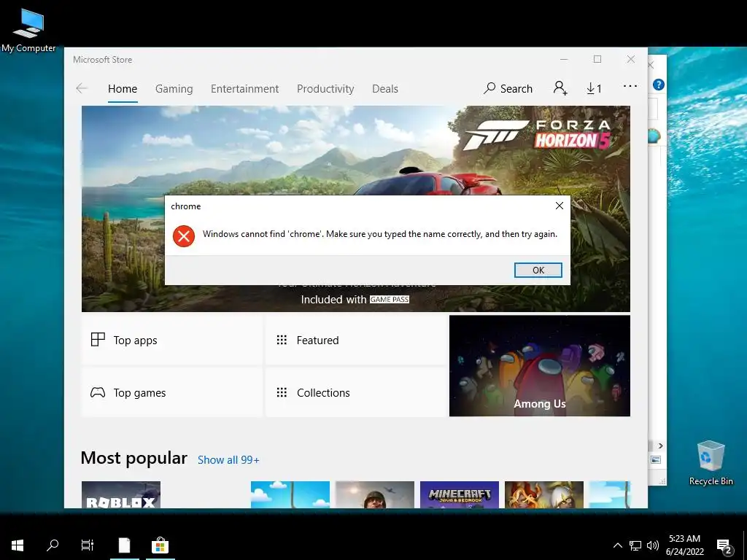Click the Collections dots icon
The height and width of the screenshot is (560, 747).
click(282, 392)
